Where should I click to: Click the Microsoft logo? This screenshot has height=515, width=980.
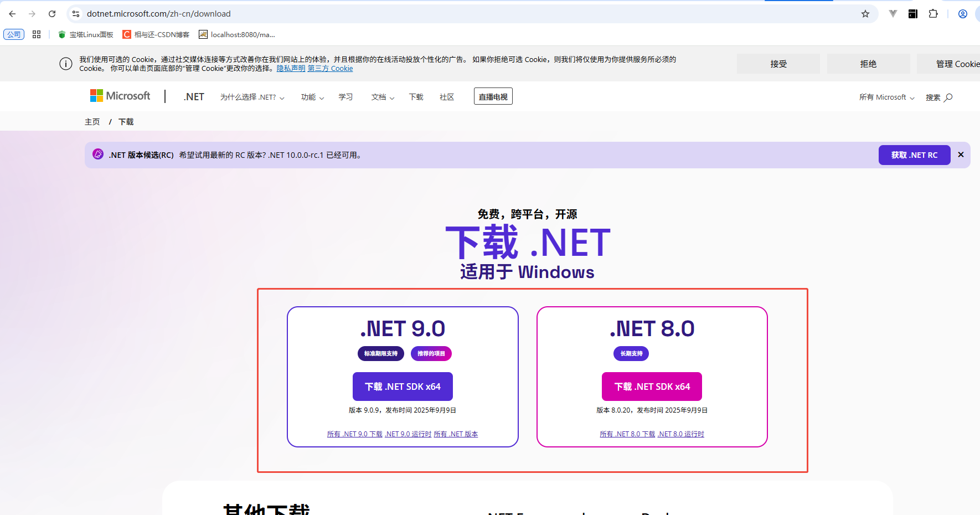tap(120, 96)
